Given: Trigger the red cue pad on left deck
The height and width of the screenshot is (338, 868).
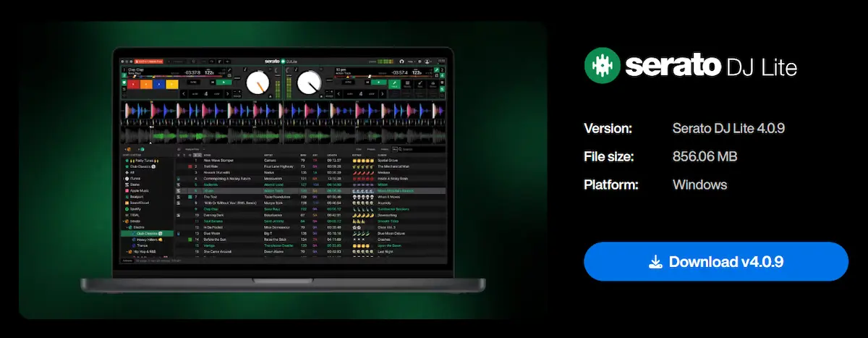Looking at the screenshot, I should tap(133, 84).
